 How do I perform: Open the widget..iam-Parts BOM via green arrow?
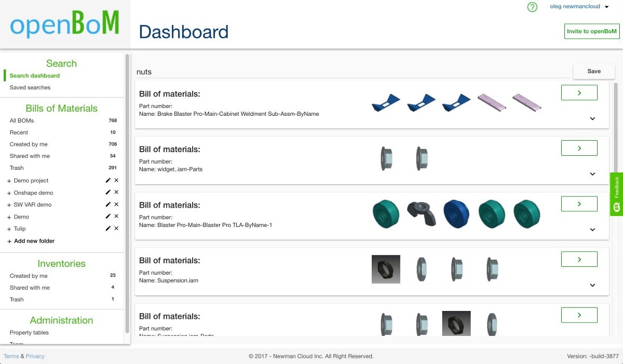[579, 147]
